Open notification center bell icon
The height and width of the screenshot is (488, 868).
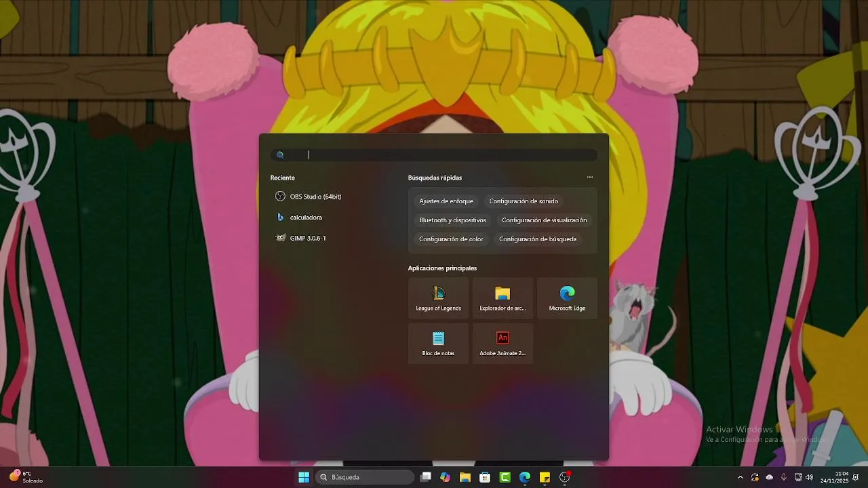coord(856,477)
